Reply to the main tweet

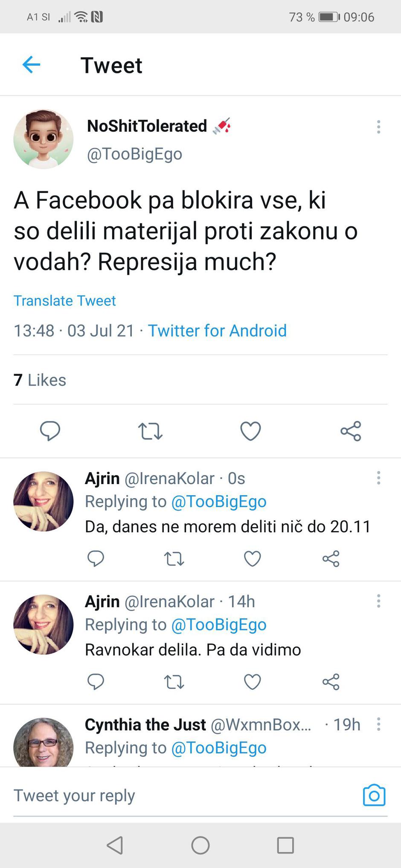[x=50, y=431]
